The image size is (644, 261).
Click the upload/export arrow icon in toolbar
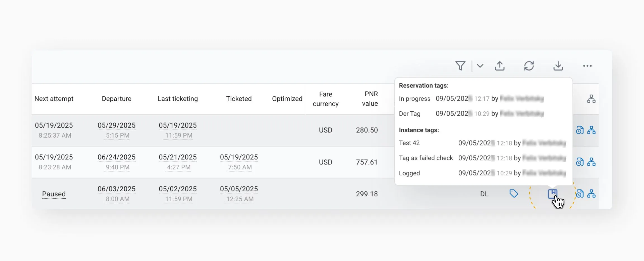500,66
